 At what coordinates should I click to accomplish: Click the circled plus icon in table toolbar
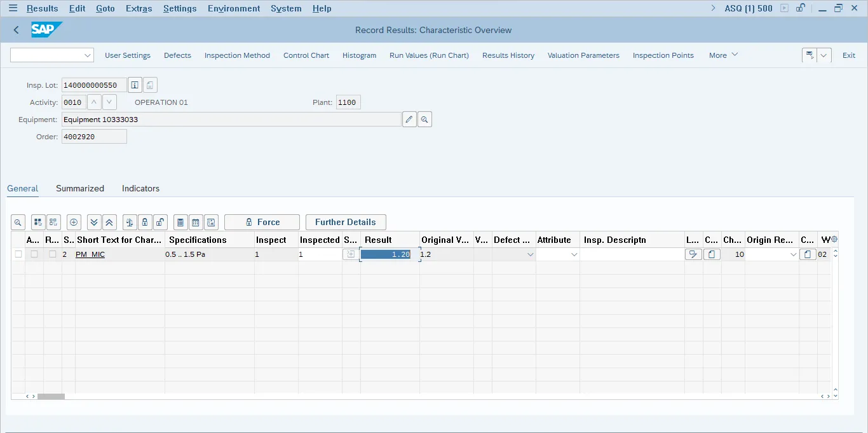[x=74, y=222]
